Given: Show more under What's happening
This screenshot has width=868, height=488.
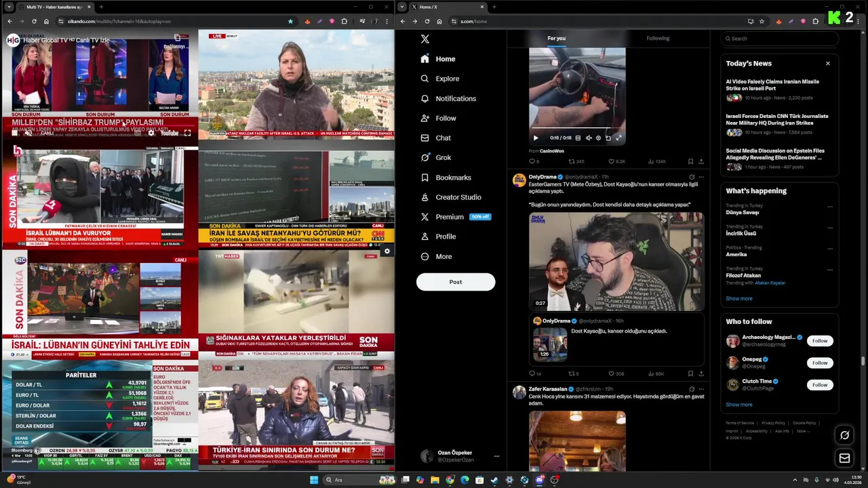Looking at the screenshot, I should click(739, 298).
